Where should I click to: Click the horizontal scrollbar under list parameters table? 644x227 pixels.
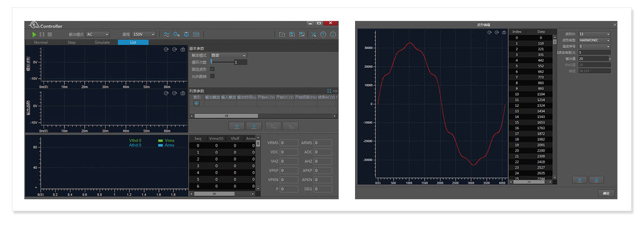pos(263,116)
